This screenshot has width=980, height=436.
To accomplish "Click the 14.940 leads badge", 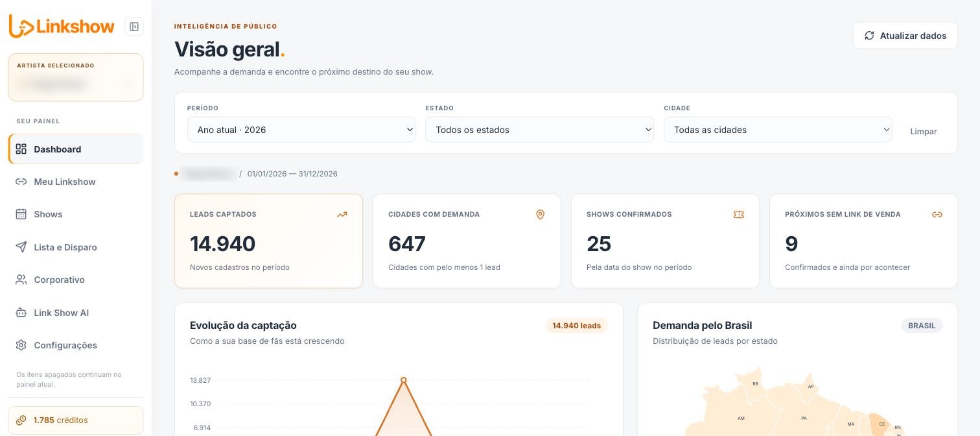I will [x=577, y=326].
